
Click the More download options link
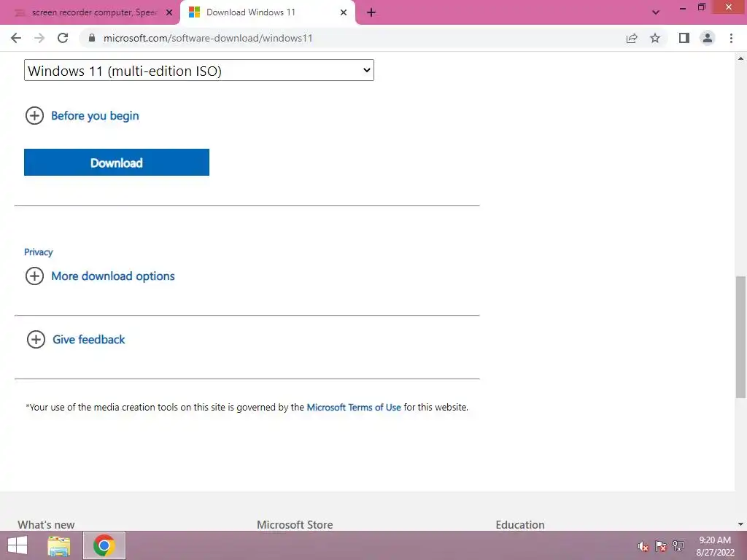click(x=113, y=276)
